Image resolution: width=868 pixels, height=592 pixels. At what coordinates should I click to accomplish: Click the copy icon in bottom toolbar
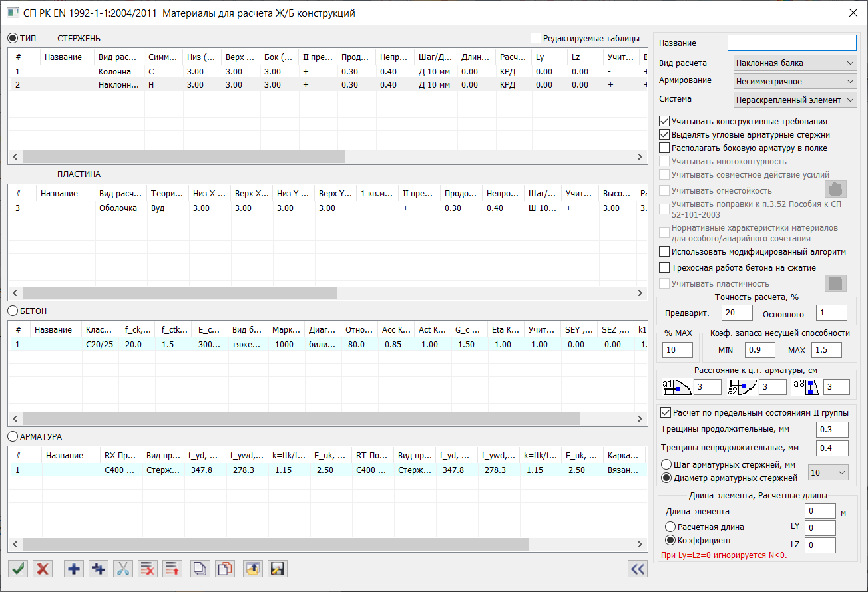click(200, 569)
